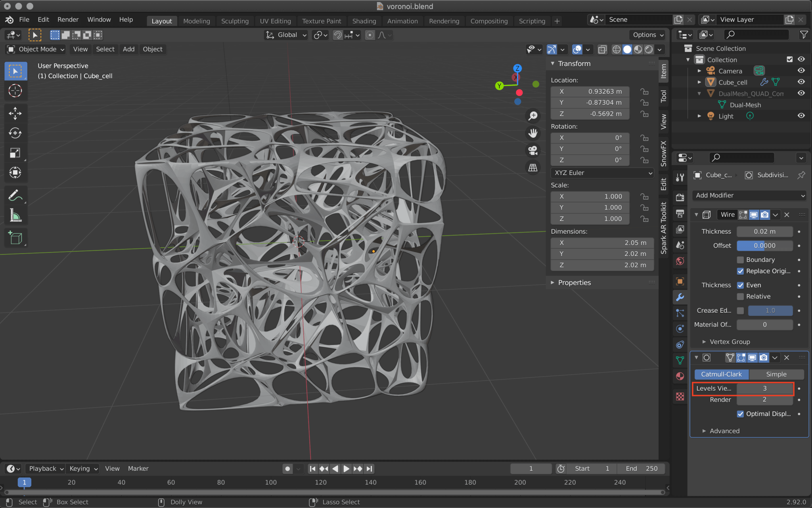Open the Add Modifier dropdown
The height and width of the screenshot is (508, 812).
coord(749,195)
